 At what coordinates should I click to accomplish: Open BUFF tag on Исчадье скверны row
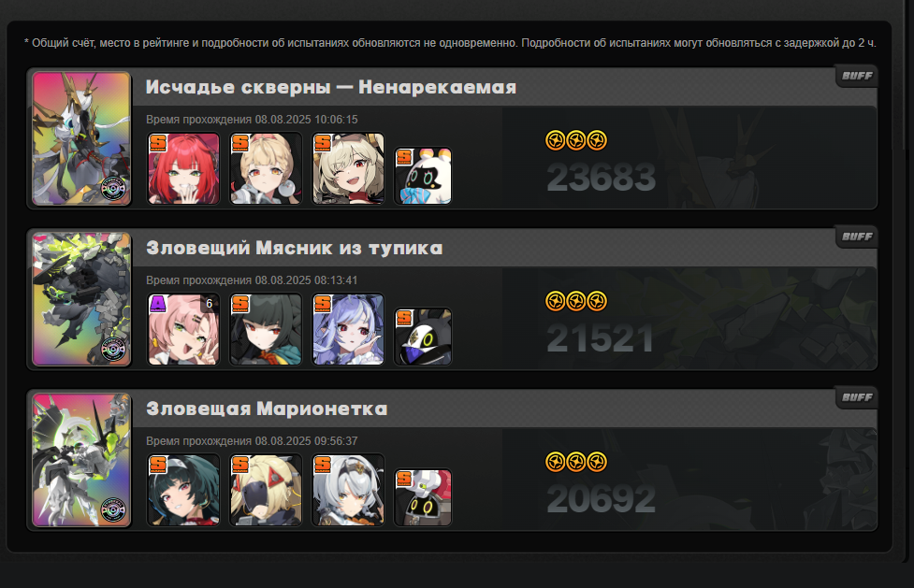(x=857, y=76)
